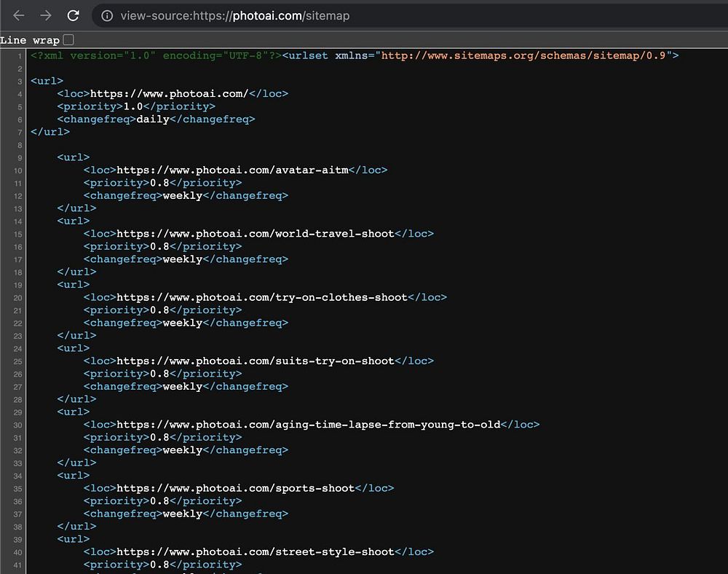Viewport: 728px width, 574px height.
Task: Click the priority value 1.0
Action: click(132, 106)
